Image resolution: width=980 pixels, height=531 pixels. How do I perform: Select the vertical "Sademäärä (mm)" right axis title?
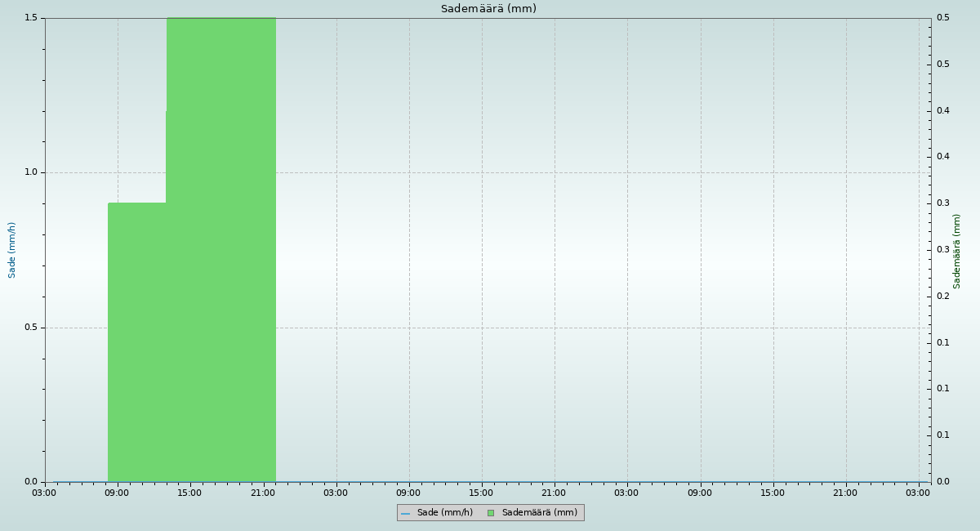coord(957,251)
